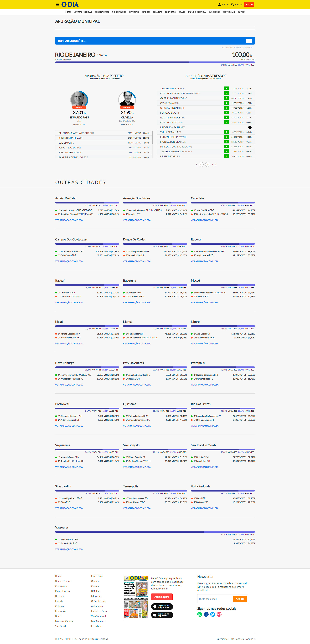Click the O DIA logo
The height and width of the screenshot is (644, 310).
(70, 5)
